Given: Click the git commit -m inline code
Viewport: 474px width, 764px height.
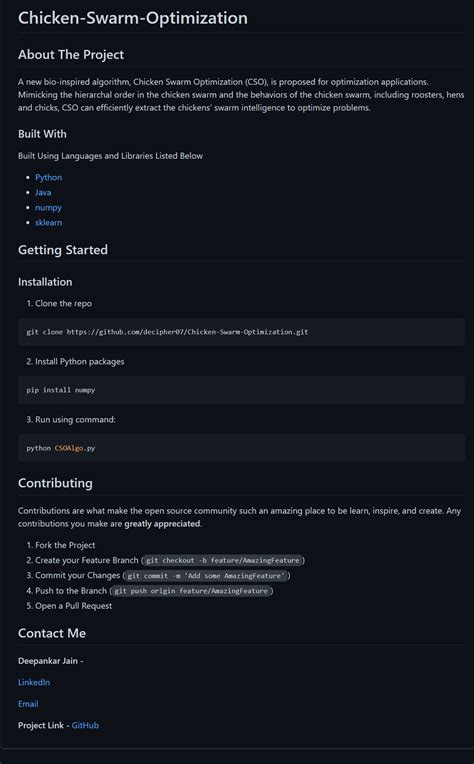Looking at the screenshot, I should pos(206,575).
